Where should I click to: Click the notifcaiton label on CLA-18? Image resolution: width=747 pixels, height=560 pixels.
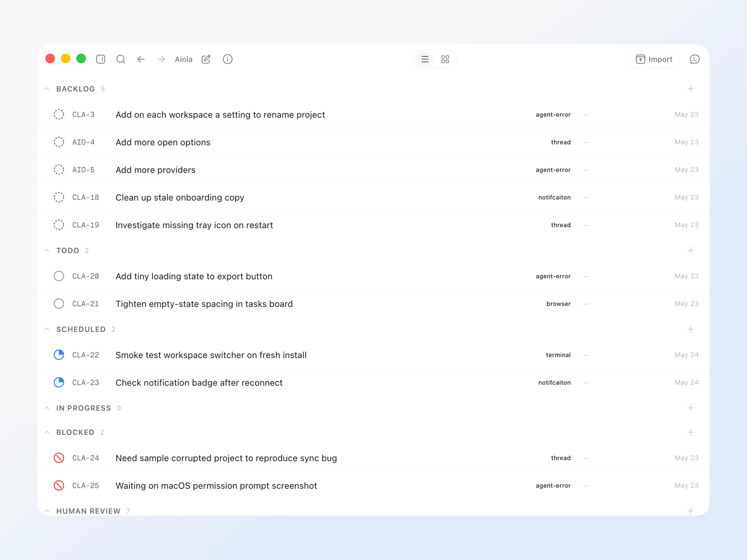pos(555,197)
